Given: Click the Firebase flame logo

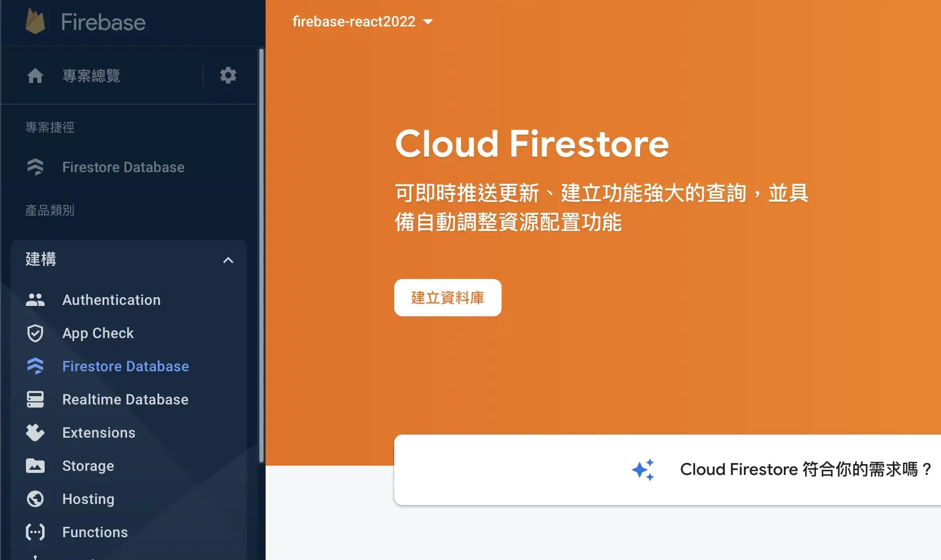Looking at the screenshot, I should click(34, 21).
